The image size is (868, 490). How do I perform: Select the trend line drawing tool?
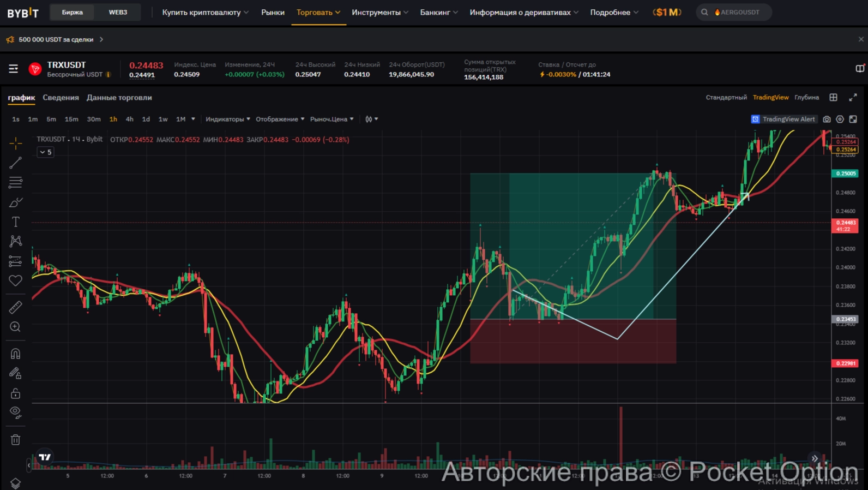point(15,163)
